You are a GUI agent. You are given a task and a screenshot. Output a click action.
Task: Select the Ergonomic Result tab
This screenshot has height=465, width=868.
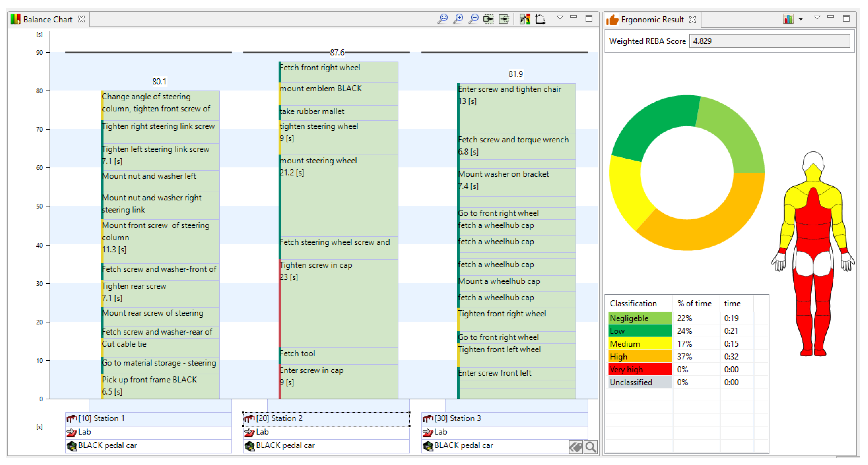652,19
